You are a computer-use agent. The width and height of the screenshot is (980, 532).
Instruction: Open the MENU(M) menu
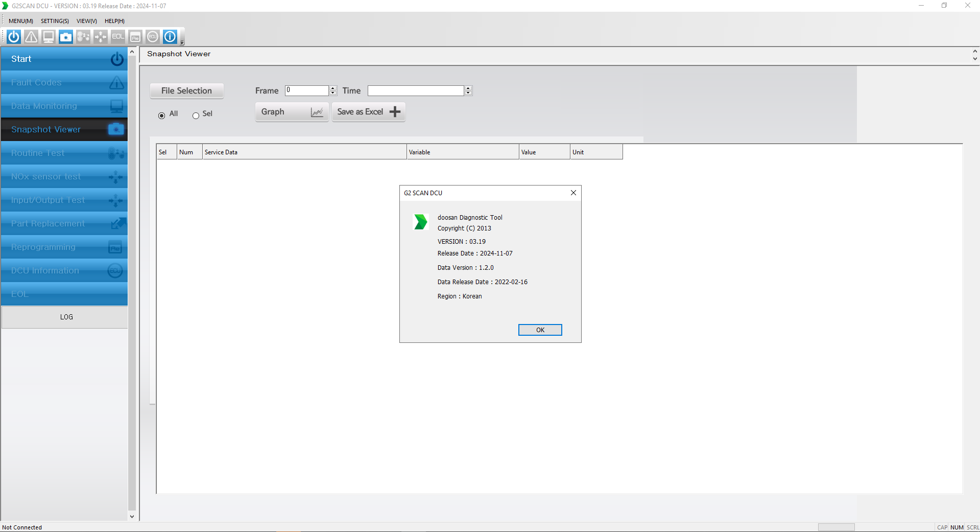(x=21, y=21)
